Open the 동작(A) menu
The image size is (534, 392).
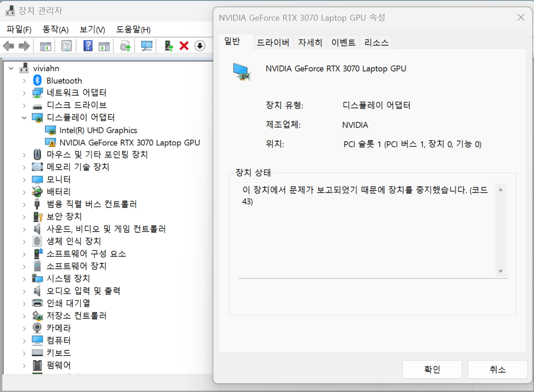point(55,30)
